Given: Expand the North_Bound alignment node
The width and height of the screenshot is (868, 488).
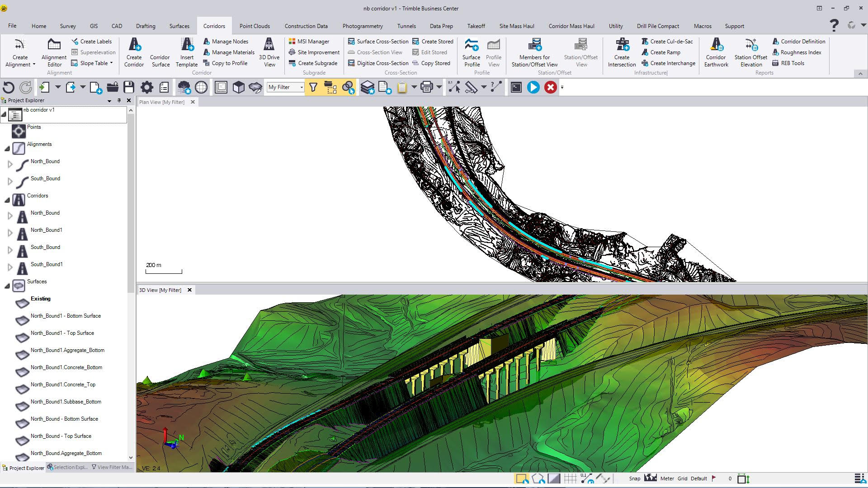Looking at the screenshot, I should [x=10, y=164].
